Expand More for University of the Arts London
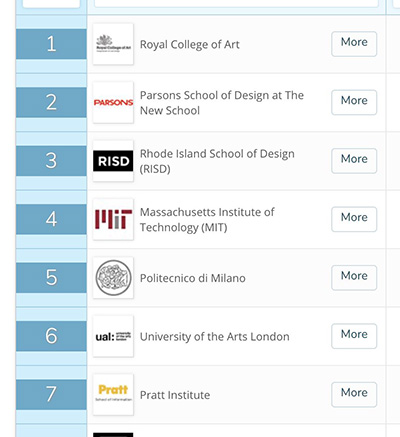Image resolution: width=400 pixels, height=437 pixels. click(x=354, y=336)
